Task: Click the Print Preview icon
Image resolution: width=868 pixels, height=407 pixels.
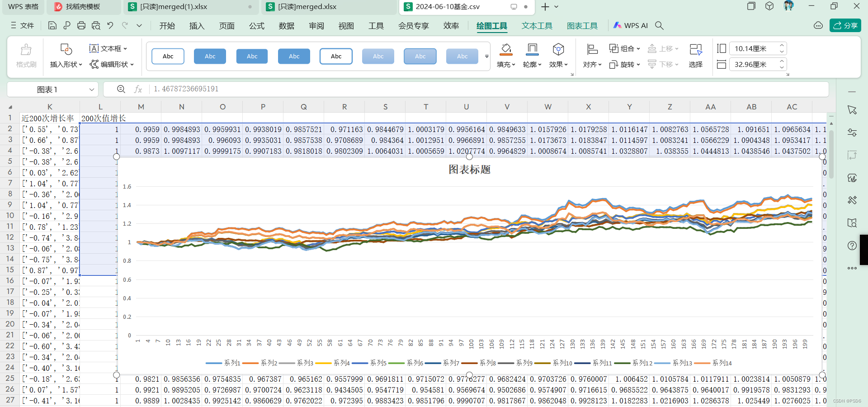Action: (96, 26)
